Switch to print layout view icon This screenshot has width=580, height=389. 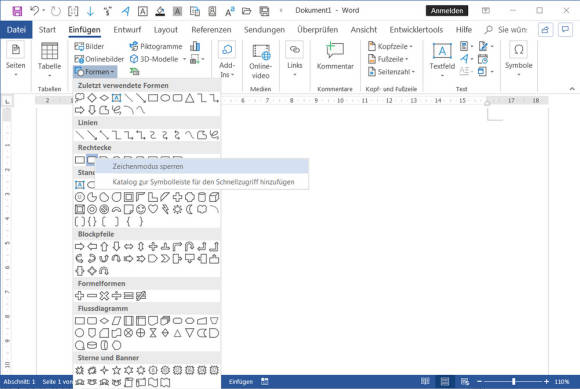click(x=445, y=381)
